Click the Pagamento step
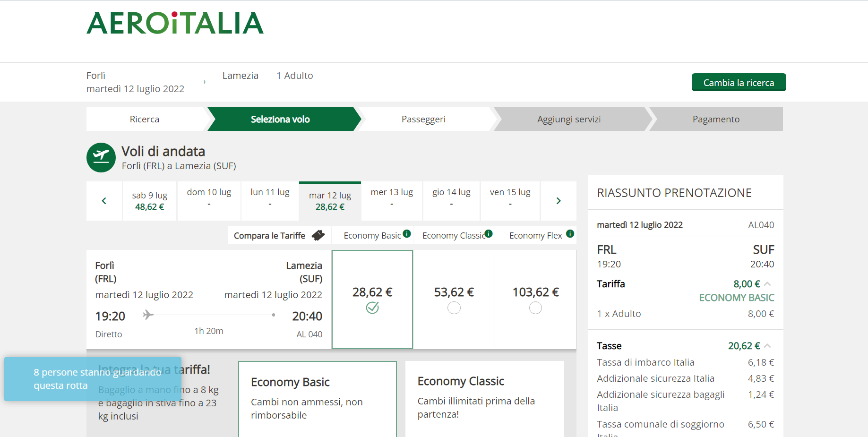 [716, 119]
